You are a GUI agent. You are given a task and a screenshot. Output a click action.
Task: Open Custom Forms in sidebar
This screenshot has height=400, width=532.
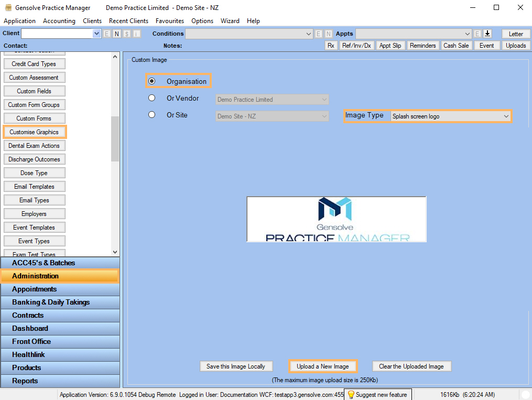point(34,118)
